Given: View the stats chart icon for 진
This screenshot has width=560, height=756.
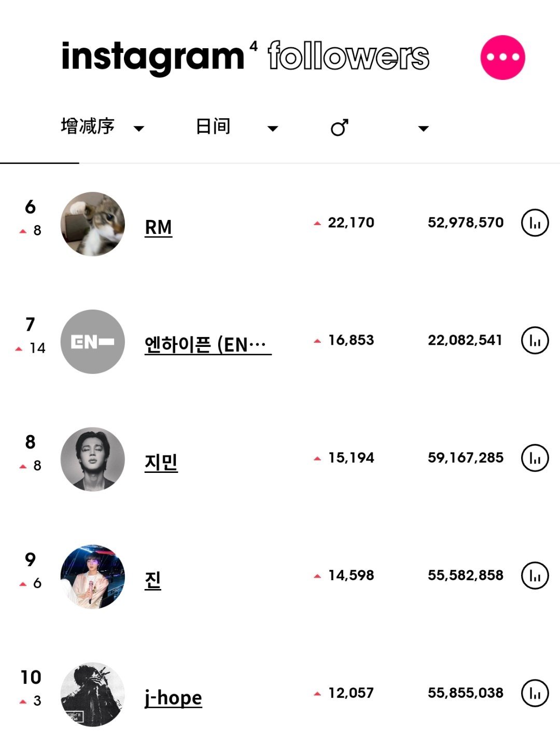Looking at the screenshot, I should point(535,576).
